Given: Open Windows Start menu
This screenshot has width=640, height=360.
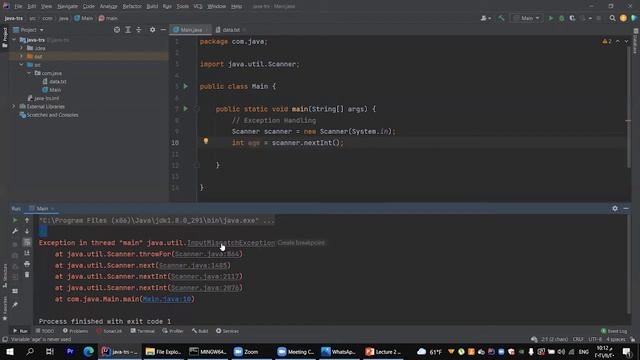Looking at the screenshot, I should [10, 351].
